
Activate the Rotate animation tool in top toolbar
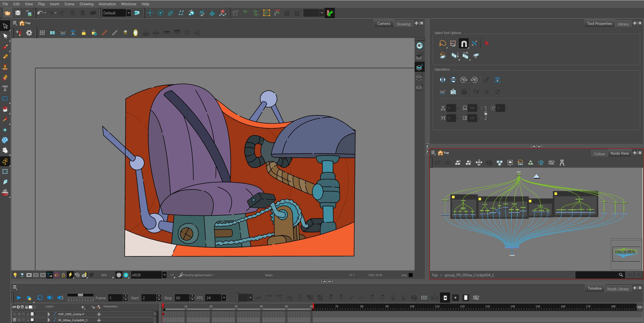160,13
